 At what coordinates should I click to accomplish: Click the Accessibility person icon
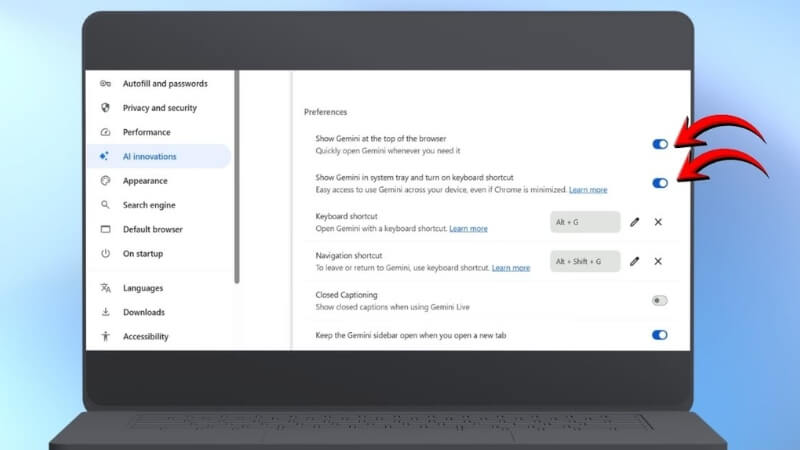coord(105,336)
